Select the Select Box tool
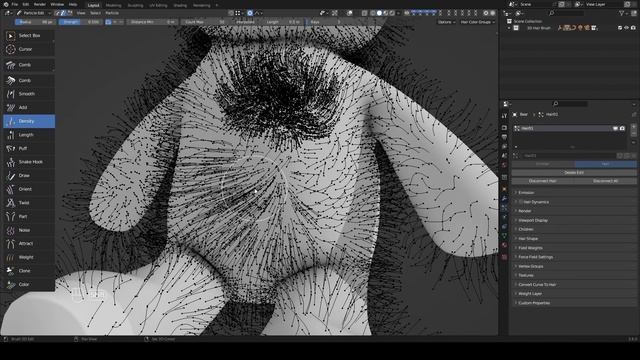This screenshot has height=360, width=640. [x=29, y=36]
